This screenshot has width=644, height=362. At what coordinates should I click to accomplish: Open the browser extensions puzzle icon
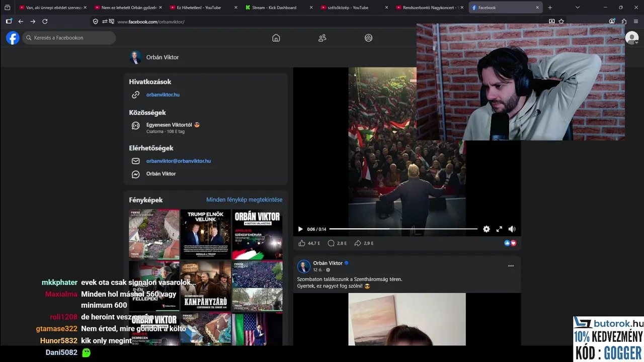click(x=624, y=22)
